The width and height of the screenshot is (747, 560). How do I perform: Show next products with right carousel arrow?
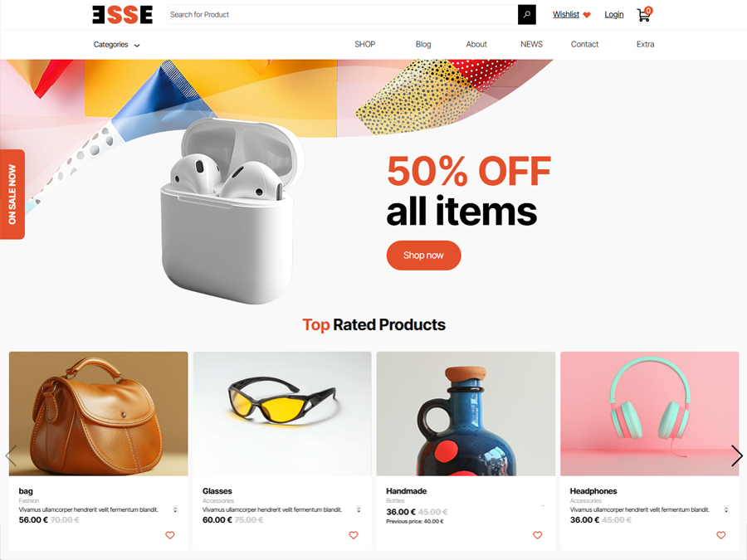pos(736,455)
